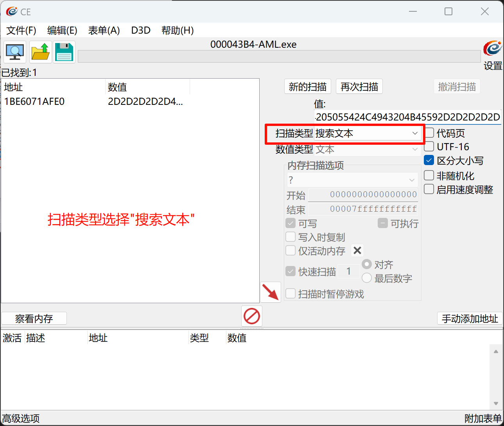Click the red clear address list icon
Image resolution: width=504 pixels, height=426 pixels.
tap(251, 316)
